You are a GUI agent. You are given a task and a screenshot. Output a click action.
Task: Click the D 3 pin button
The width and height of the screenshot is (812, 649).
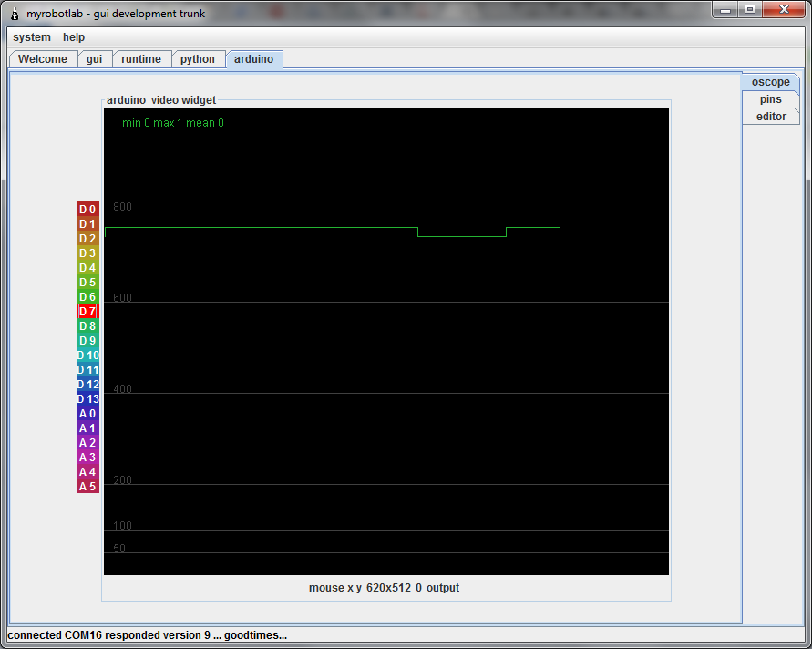coord(87,252)
